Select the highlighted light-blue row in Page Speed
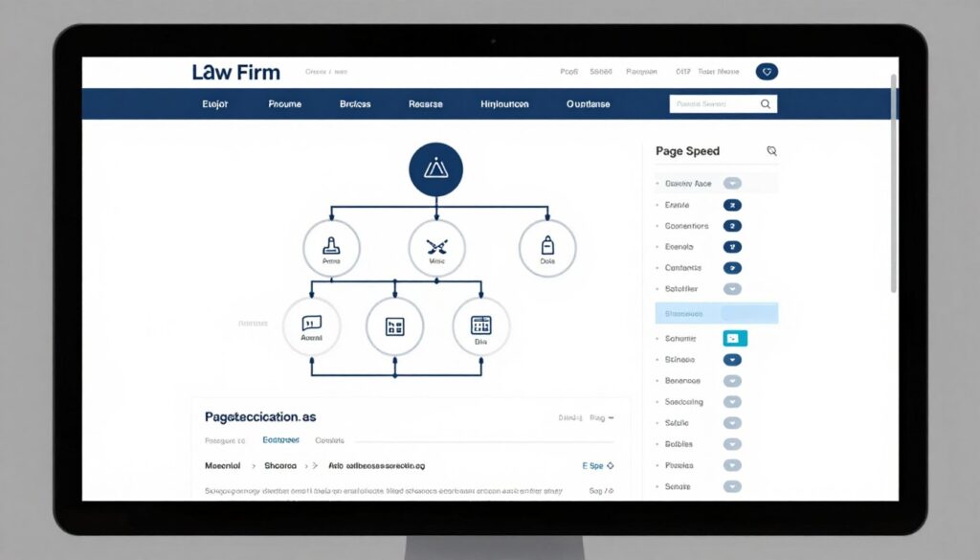Screen dimensions: 980x560 [716, 313]
